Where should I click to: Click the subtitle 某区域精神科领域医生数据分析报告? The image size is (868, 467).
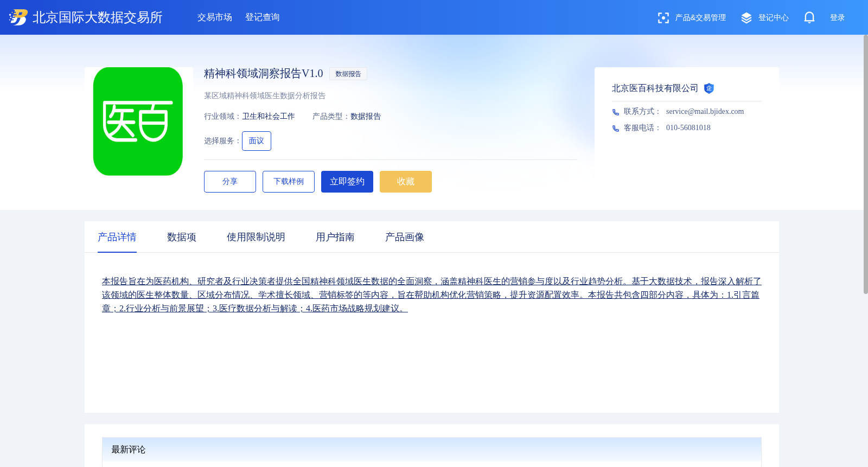(265, 96)
